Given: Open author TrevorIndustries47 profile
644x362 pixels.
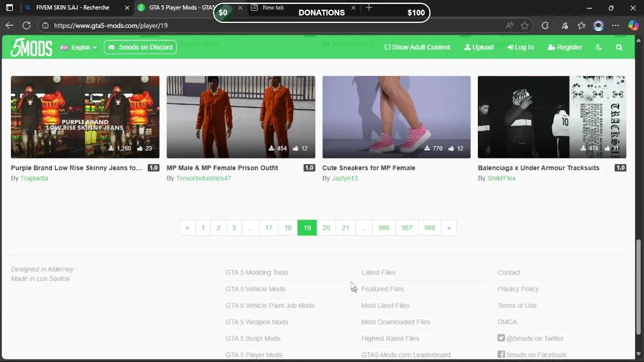Looking at the screenshot, I should [x=203, y=178].
